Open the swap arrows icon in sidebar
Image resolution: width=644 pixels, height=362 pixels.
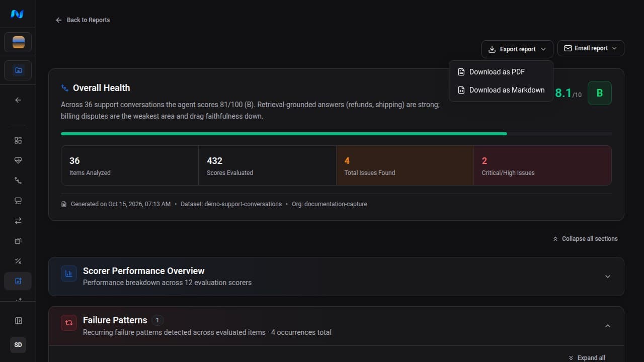(18, 221)
